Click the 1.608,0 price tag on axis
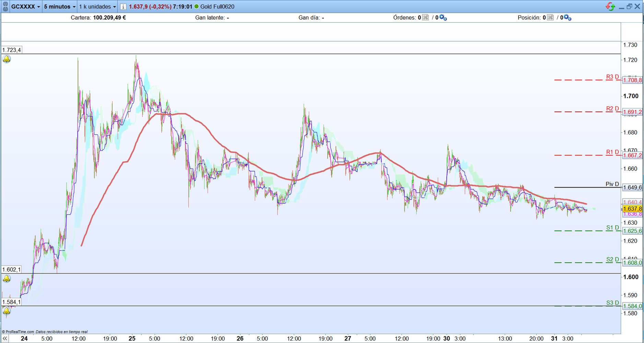 (632, 263)
